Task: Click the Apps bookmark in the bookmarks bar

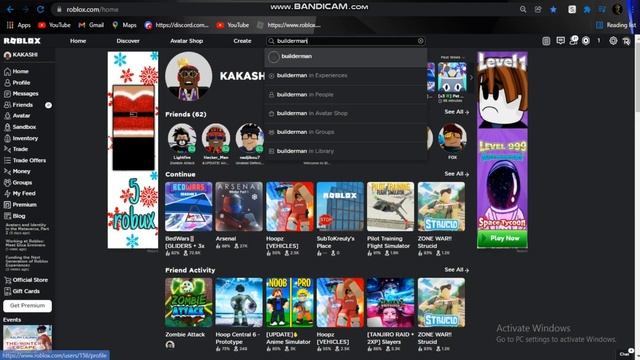Action: [x=18, y=25]
